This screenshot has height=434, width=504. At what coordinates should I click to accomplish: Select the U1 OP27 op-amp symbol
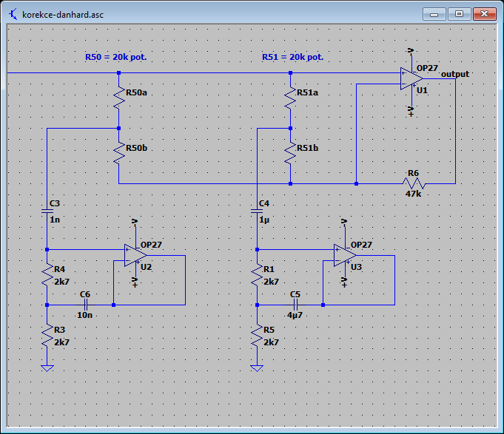point(411,78)
